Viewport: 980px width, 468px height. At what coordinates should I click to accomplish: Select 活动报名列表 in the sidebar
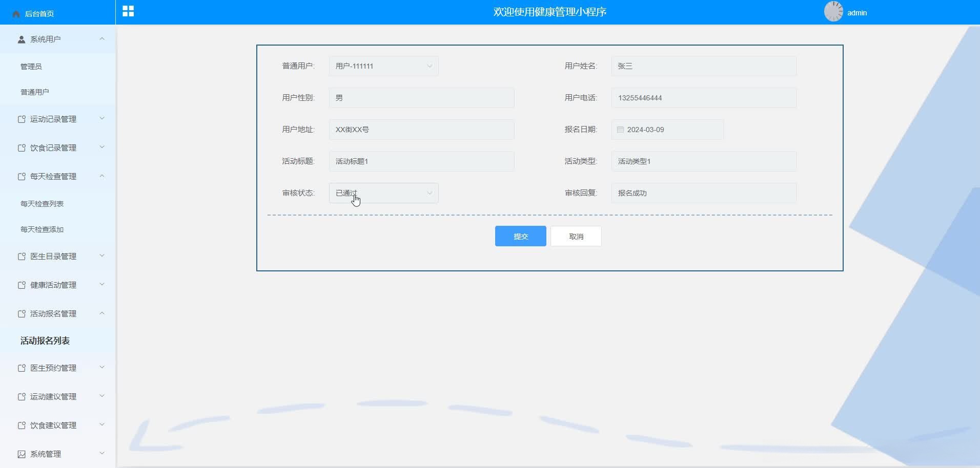coord(44,341)
